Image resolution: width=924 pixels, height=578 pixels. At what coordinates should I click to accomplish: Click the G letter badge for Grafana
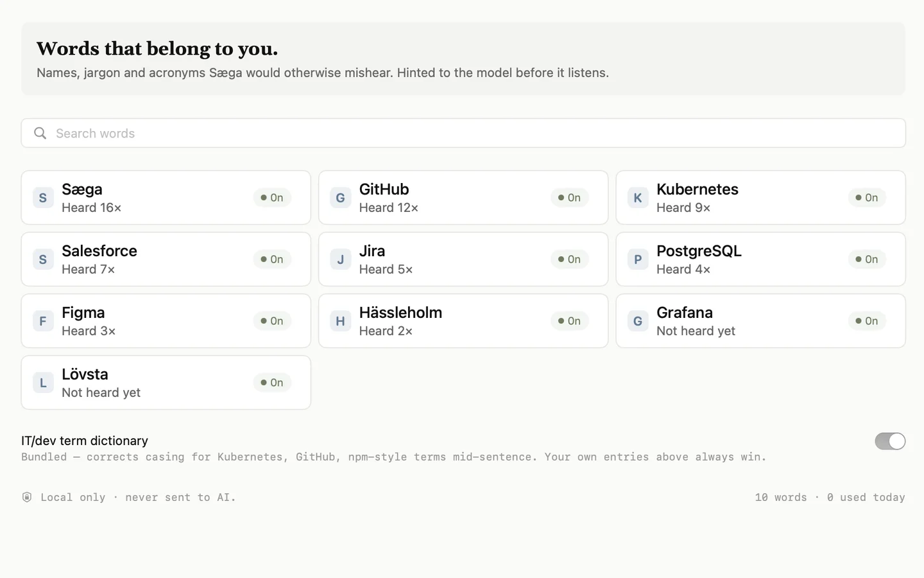coord(638,321)
